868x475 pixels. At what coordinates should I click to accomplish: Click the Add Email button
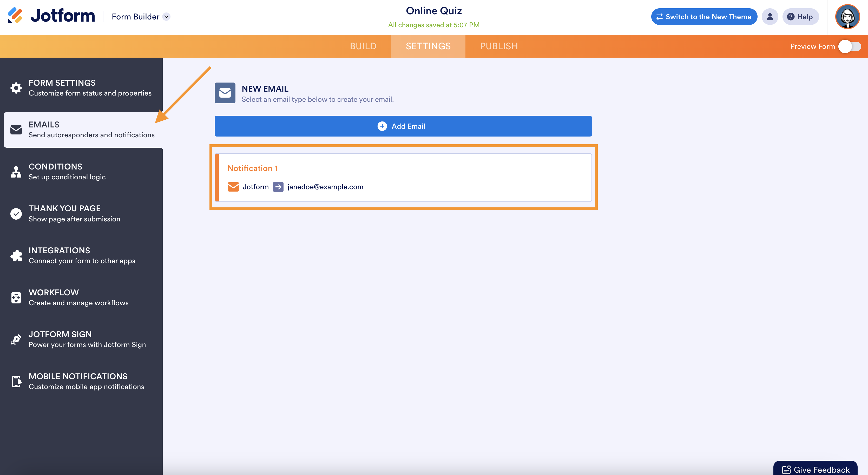pyautogui.click(x=403, y=126)
